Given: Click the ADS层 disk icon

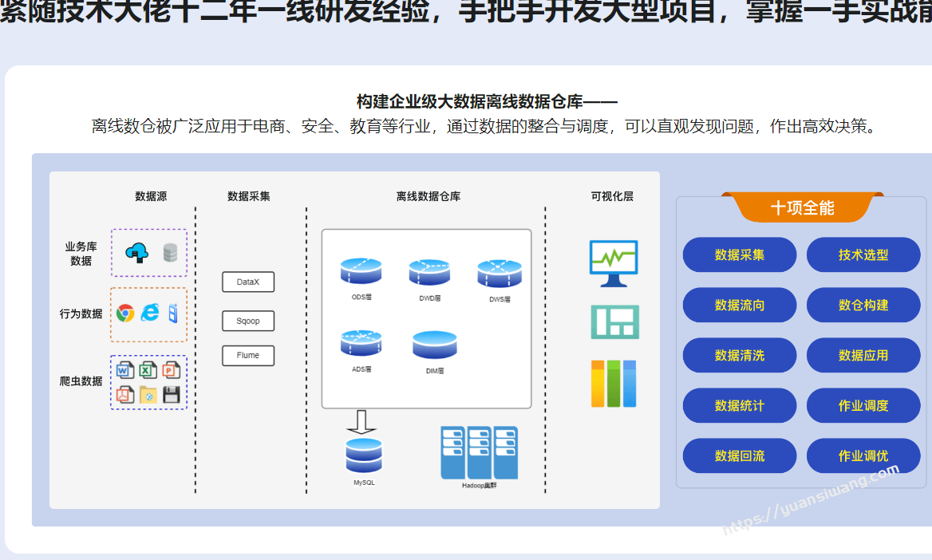Looking at the screenshot, I should pos(361,343).
